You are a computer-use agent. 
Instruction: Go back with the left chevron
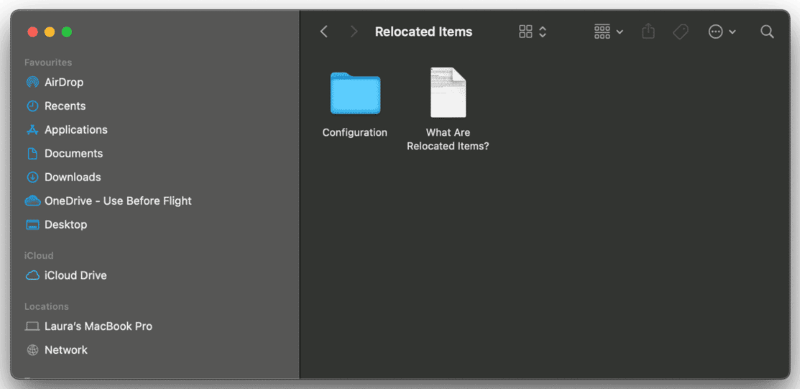coord(323,32)
